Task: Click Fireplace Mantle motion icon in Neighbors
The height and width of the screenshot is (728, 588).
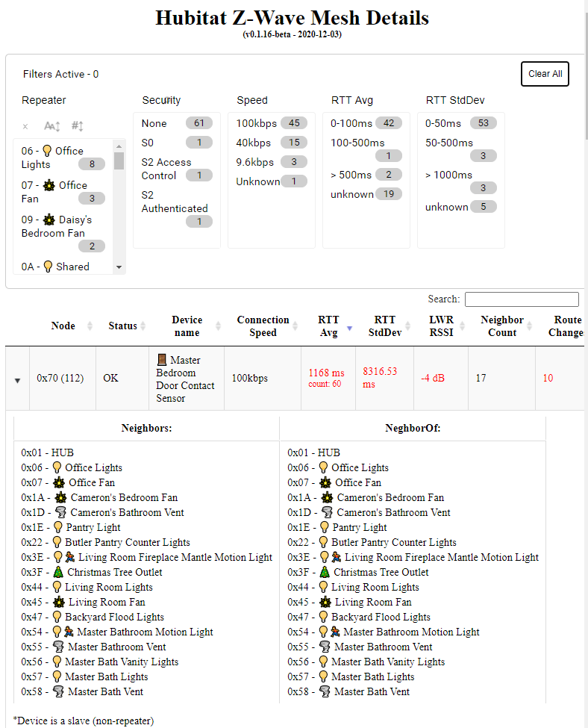Action: point(69,557)
